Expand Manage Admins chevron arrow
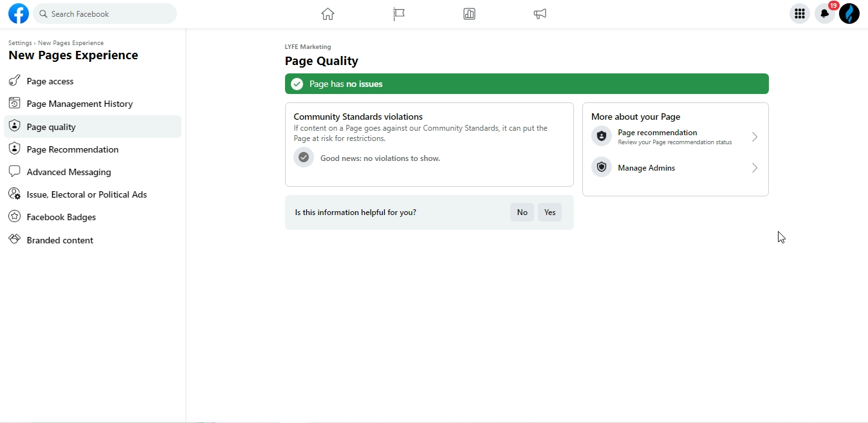Image resolution: width=868 pixels, height=423 pixels. [755, 167]
